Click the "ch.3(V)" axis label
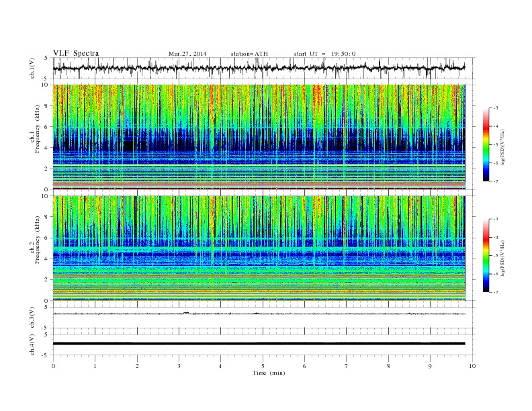Screen dimensions: 532x411 (x=32, y=318)
